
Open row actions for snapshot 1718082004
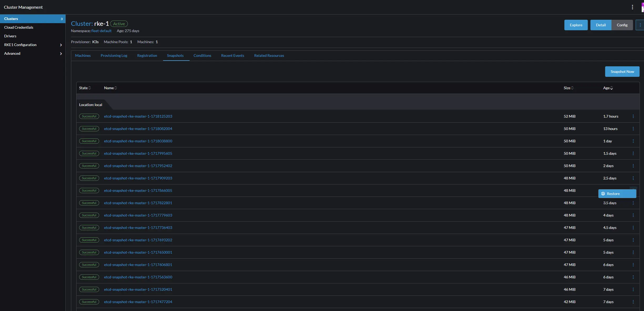633,129
